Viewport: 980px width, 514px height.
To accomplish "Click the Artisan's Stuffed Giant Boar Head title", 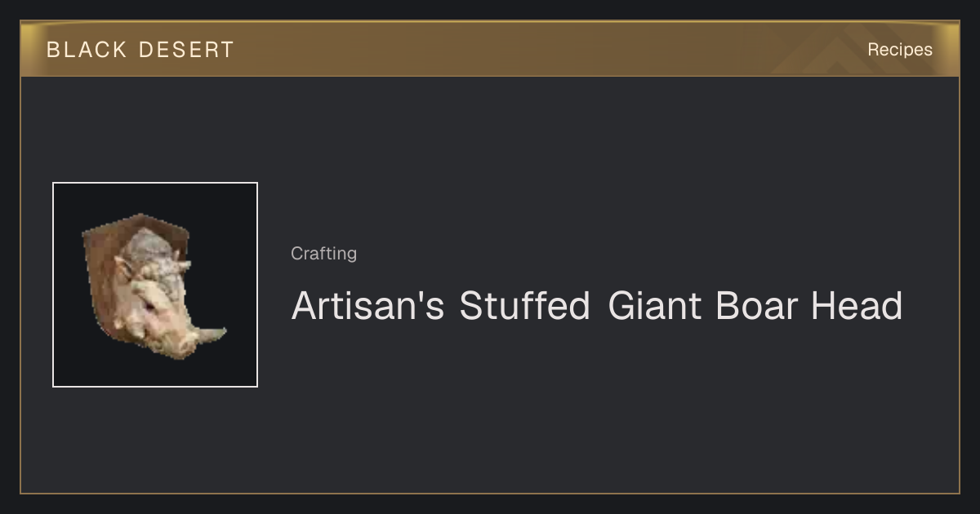I will [x=597, y=305].
